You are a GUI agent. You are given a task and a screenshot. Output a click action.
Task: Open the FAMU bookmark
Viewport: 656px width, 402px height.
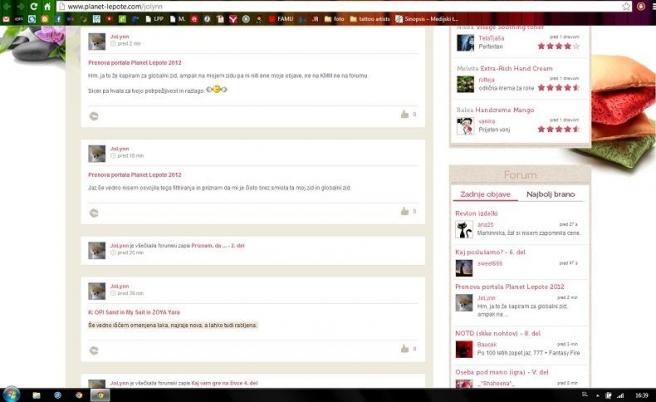281,19
